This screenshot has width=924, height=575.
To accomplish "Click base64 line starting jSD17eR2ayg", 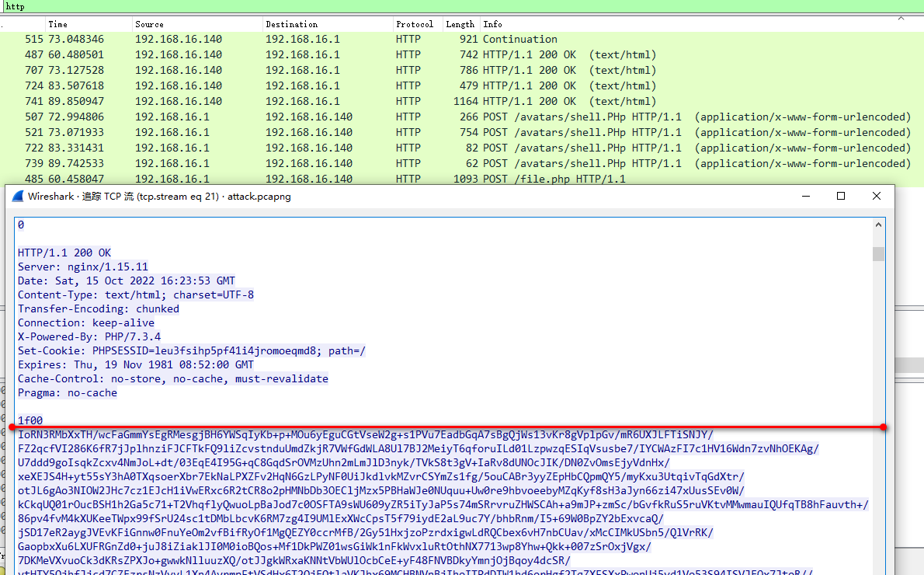I will pos(366,532).
